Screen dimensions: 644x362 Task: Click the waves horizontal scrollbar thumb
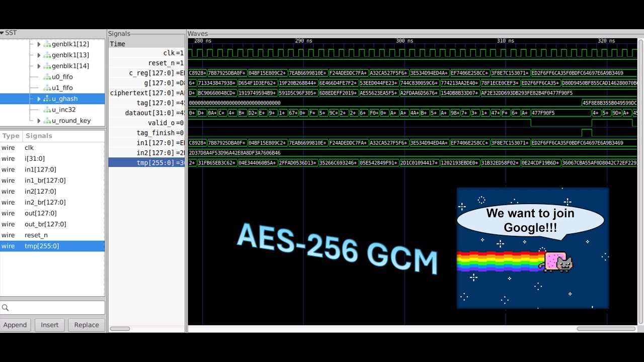[606, 329]
